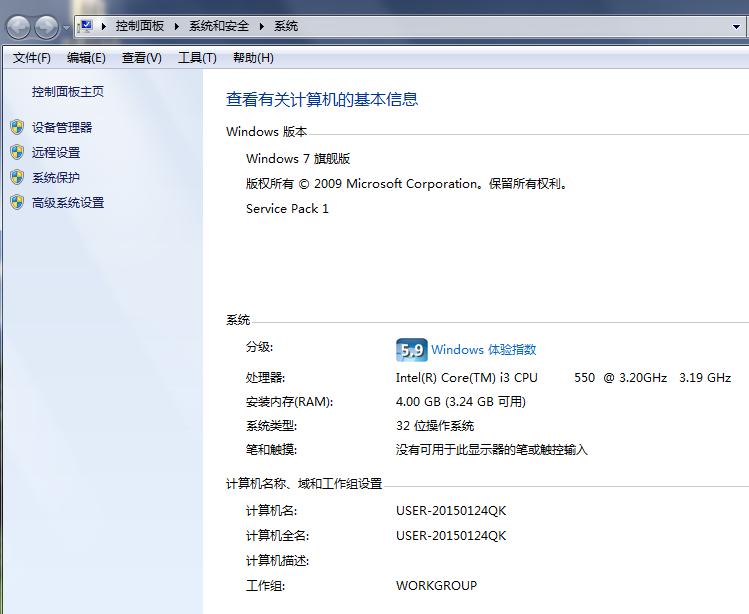Expand arrow after 控制面板 breadcrumb
The width and height of the screenshot is (749, 614).
[176, 26]
